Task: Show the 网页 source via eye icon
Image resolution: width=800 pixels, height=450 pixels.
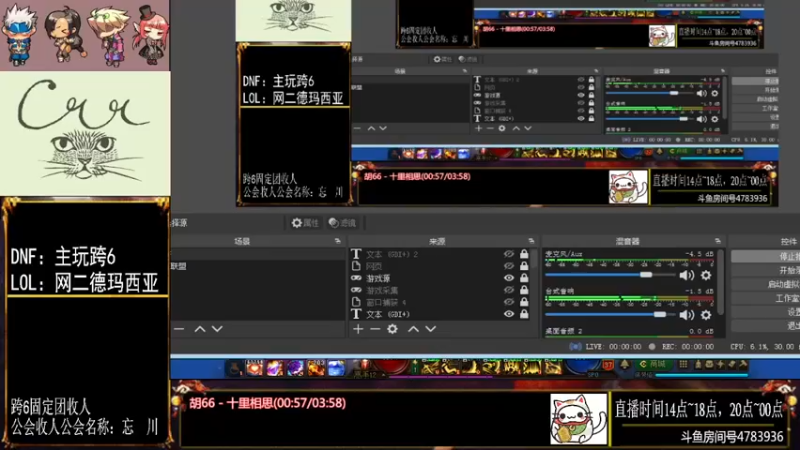Action: 509,266
